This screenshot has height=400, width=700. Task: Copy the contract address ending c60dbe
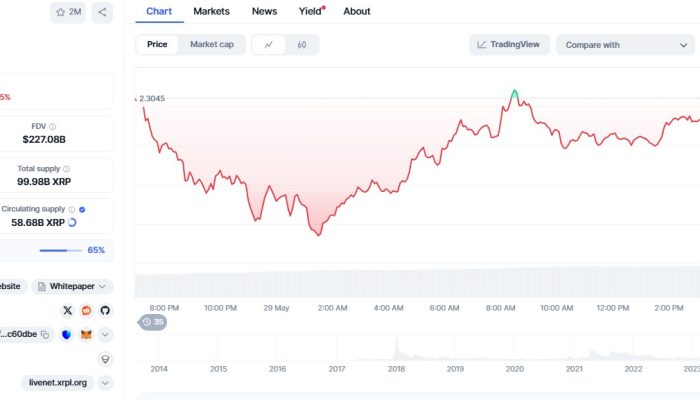coord(46,334)
